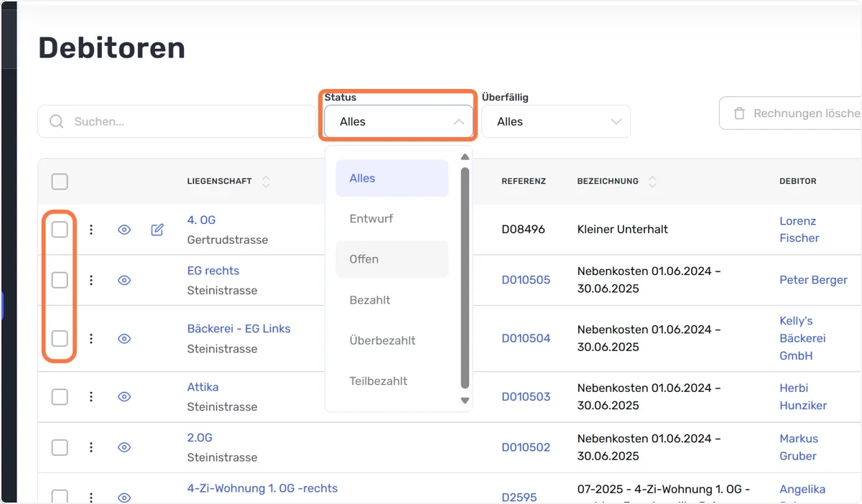This screenshot has width=862, height=504.
Task: Check the 2.OG Steinistrasse row
Action: pyautogui.click(x=60, y=447)
